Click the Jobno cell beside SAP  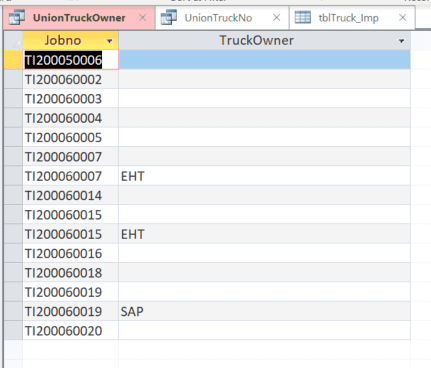(71, 311)
